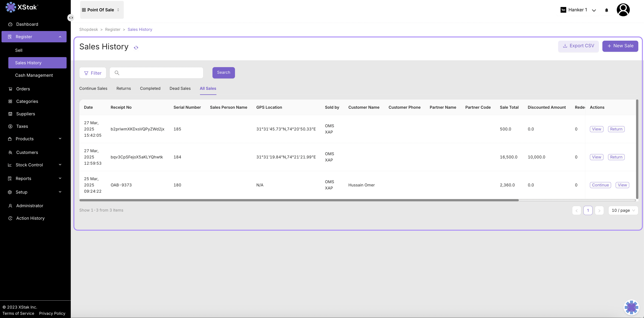
Task: Click the horizontal table scrollbar
Action: (299, 200)
